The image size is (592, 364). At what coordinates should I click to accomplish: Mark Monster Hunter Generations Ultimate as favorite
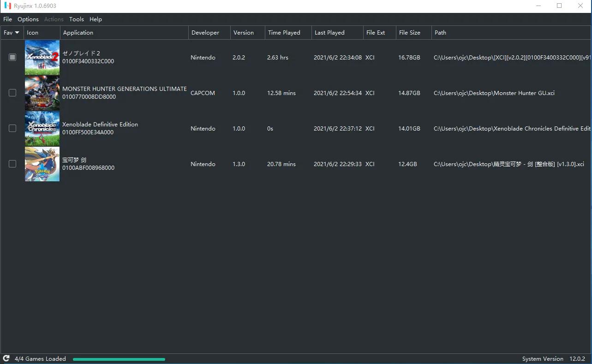click(12, 93)
